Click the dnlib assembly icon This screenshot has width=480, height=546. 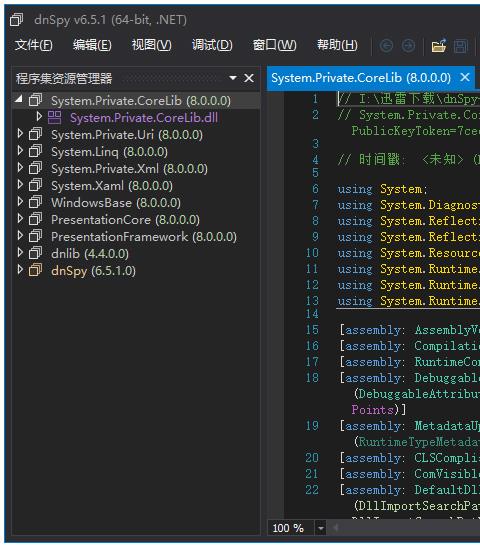tap(36, 253)
